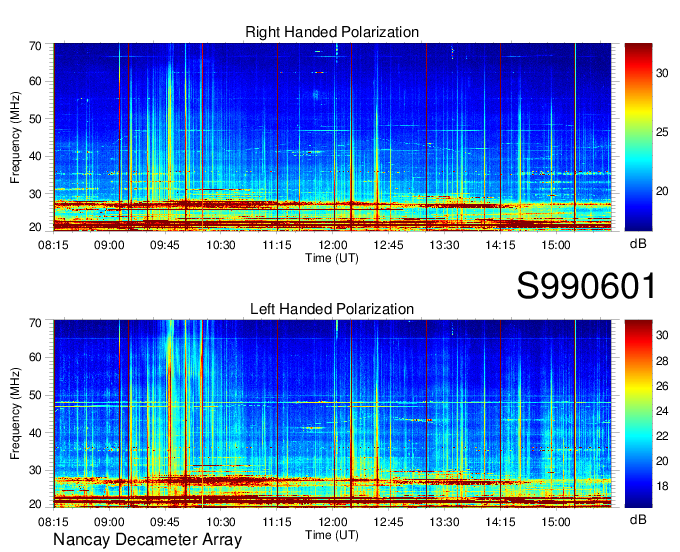The height and width of the screenshot is (552, 680).
Task: Click the 22 dB tick on the Left Handed color bar
Action: [662, 436]
